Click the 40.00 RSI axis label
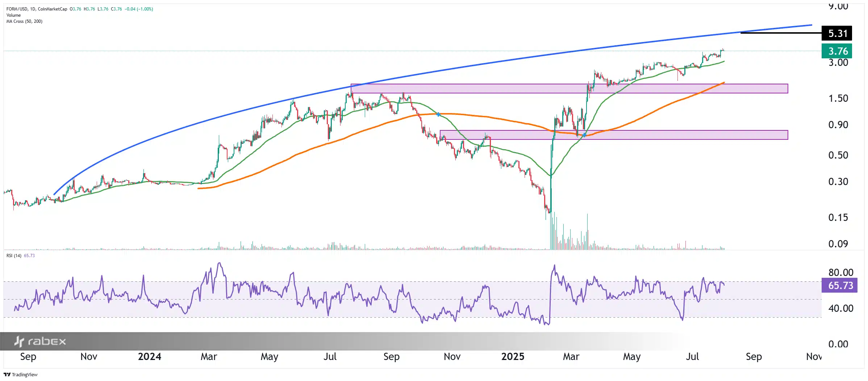868x381 pixels. [840, 309]
